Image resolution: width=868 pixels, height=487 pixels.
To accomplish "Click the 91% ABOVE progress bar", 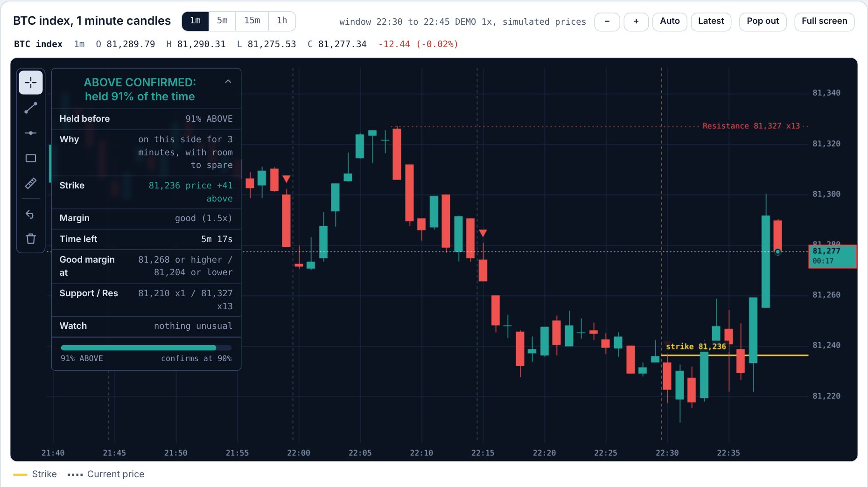I will [146, 348].
